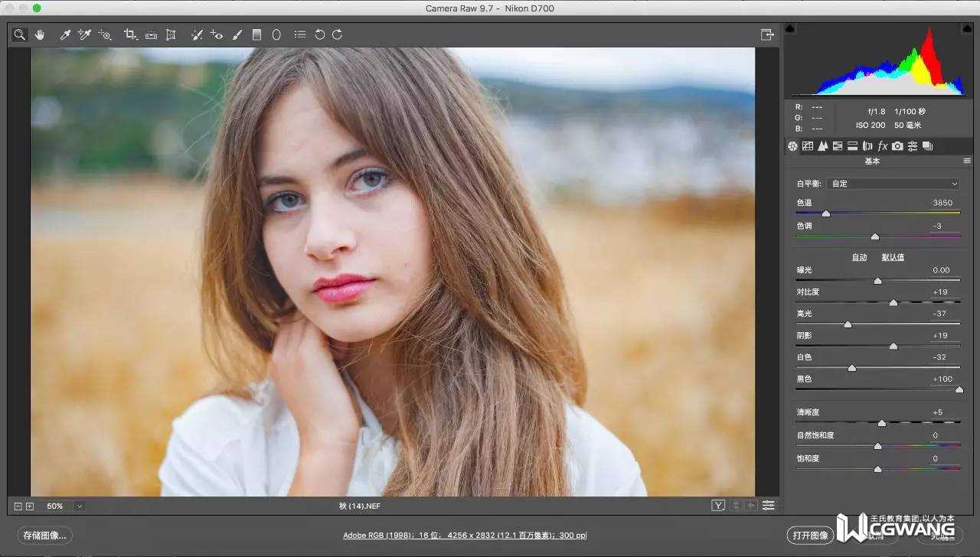The height and width of the screenshot is (557, 980).
Task: Switch to the Split Toning panel tab
Action: [852, 146]
